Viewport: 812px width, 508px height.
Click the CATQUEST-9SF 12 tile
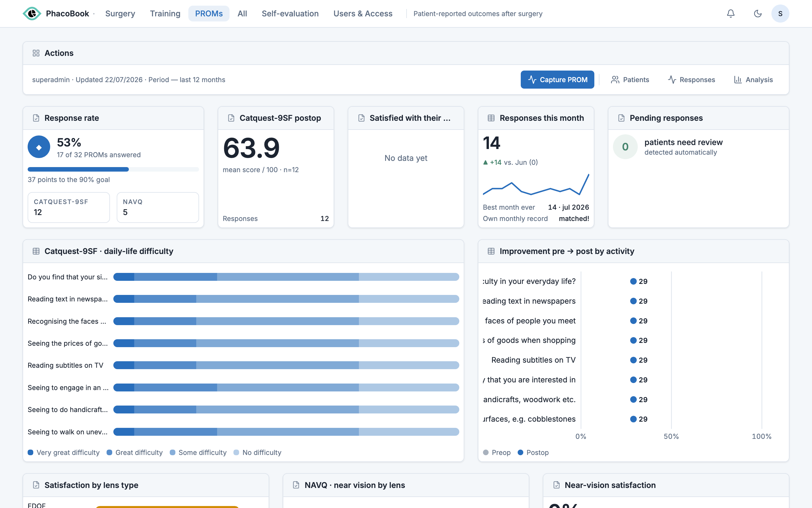pos(69,207)
